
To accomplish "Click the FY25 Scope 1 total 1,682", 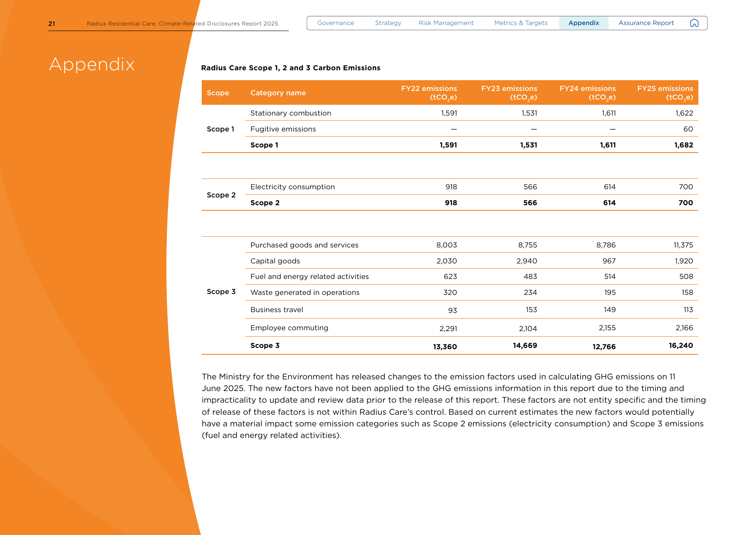I will [x=684, y=145].
